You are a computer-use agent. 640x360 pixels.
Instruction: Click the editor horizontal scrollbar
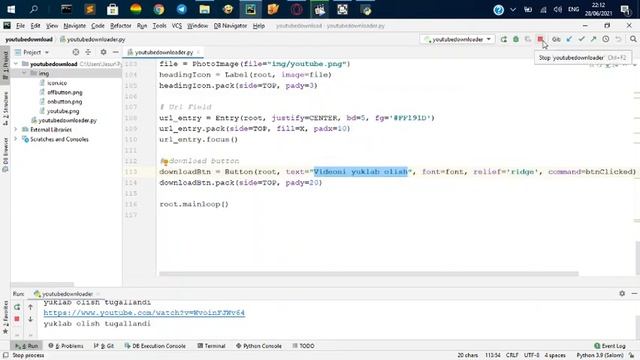(x=369, y=273)
